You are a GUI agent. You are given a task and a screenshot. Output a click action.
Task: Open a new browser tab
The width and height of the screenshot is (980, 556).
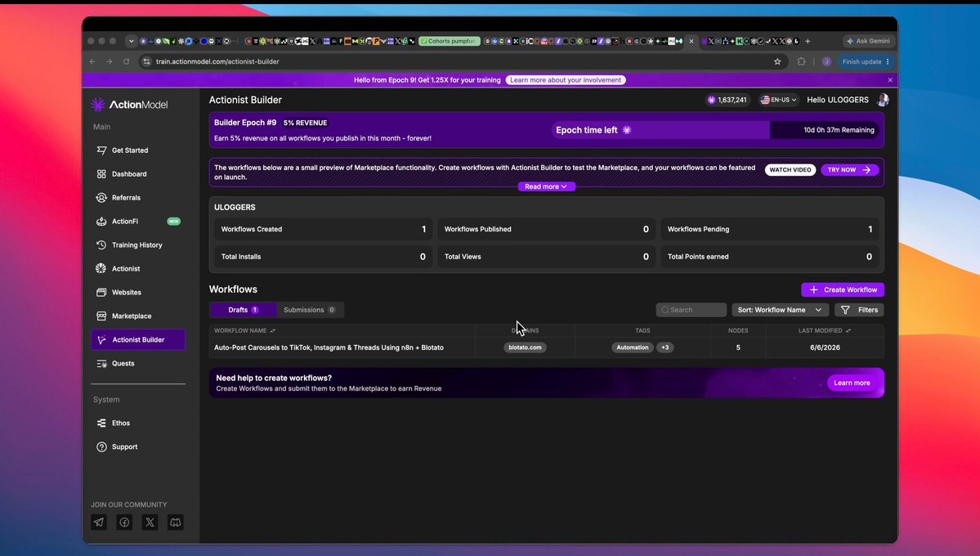click(x=808, y=41)
